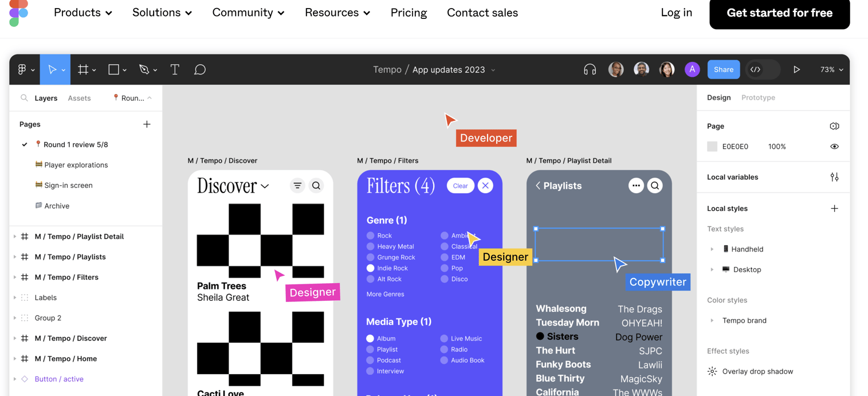This screenshot has height=396, width=868.
Task: Open Present mode play button
Action: pyautogui.click(x=797, y=69)
